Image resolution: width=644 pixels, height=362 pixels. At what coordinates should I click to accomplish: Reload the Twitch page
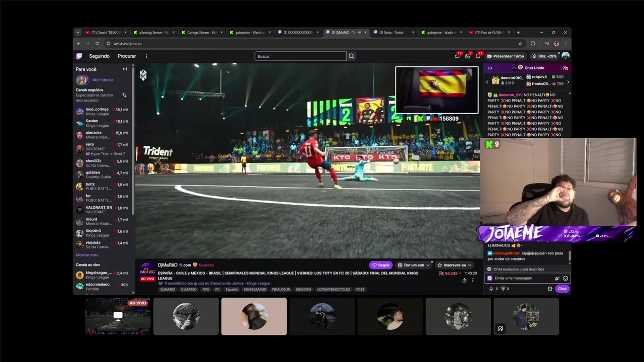[97, 44]
